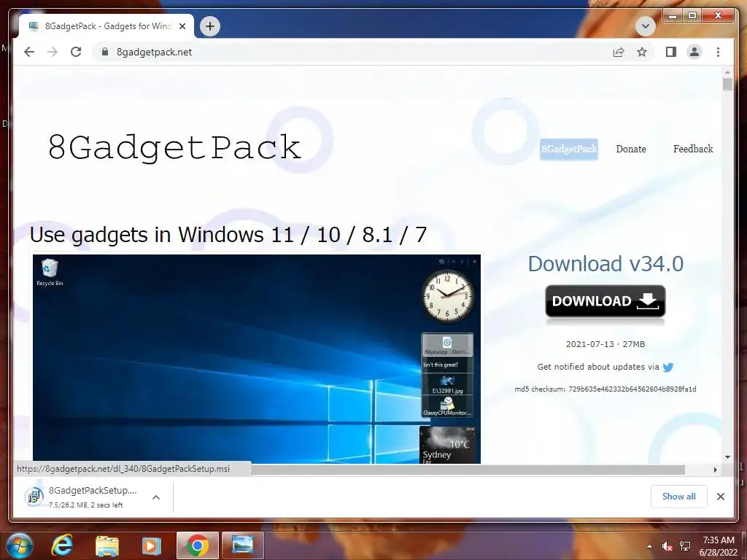This screenshot has width=747, height=560.
Task: Click the vertical scrollbar up arrow
Action: coord(727,73)
